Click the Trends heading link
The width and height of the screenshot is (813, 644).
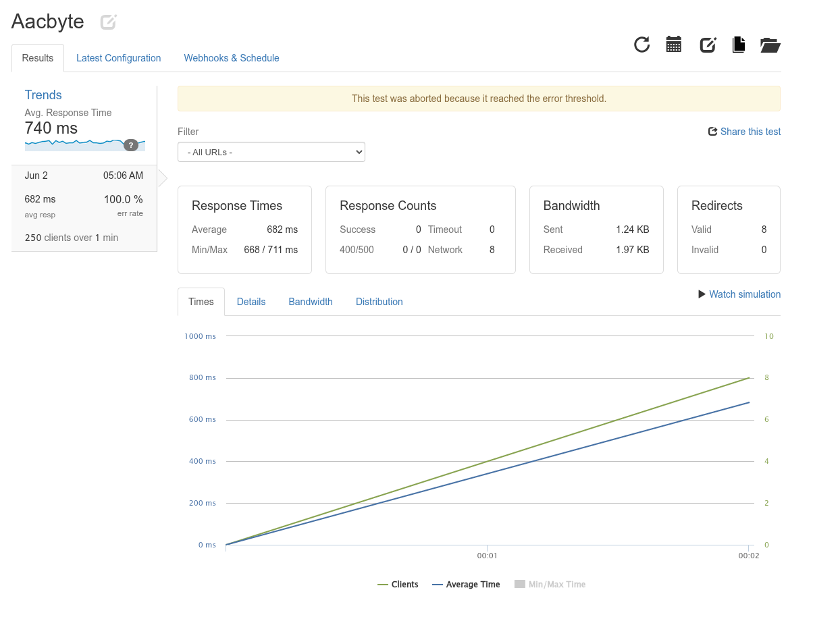43,95
